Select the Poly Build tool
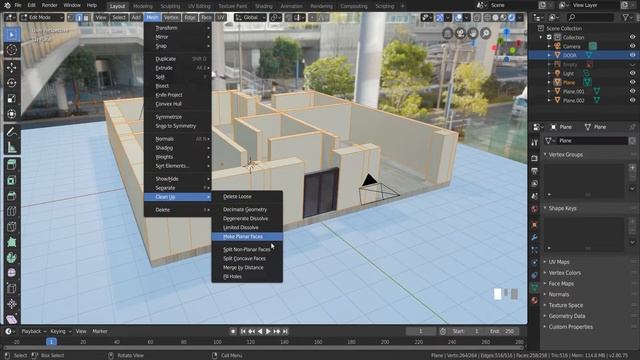Image resolution: width=640 pixels, height=360 pixels. (11, 242)
